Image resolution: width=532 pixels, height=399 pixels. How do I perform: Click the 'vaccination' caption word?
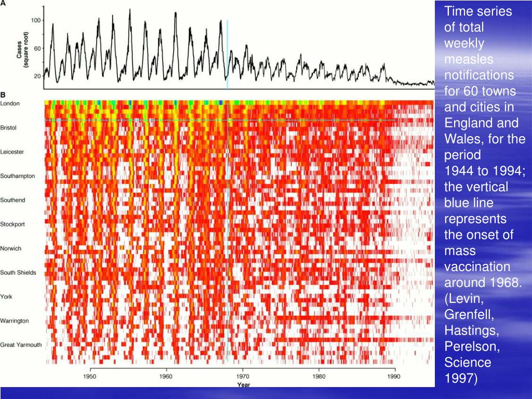click(x=477, y=267)
